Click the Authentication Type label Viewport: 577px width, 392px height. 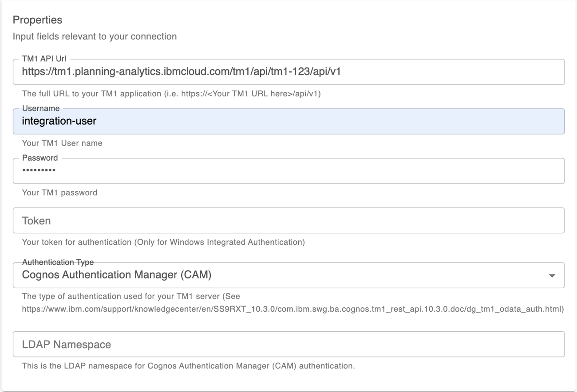coord(58,262)
